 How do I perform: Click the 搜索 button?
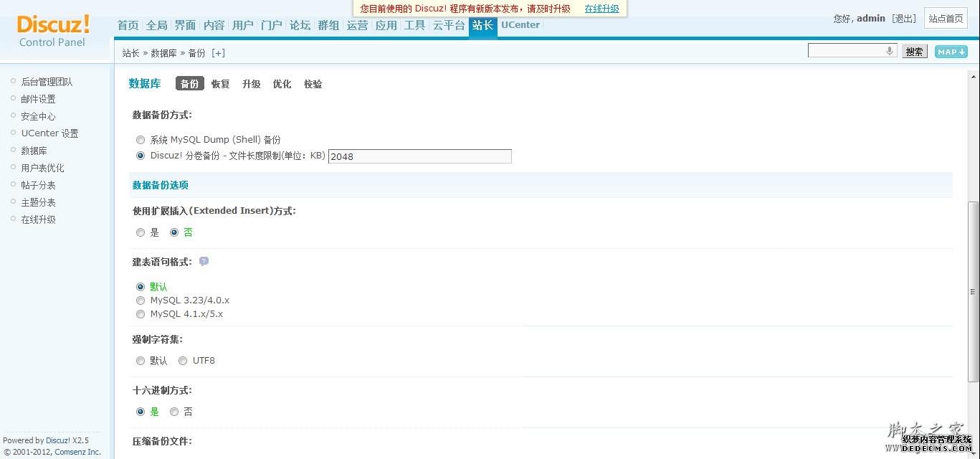pyautogui.click(x=914, y=52)
